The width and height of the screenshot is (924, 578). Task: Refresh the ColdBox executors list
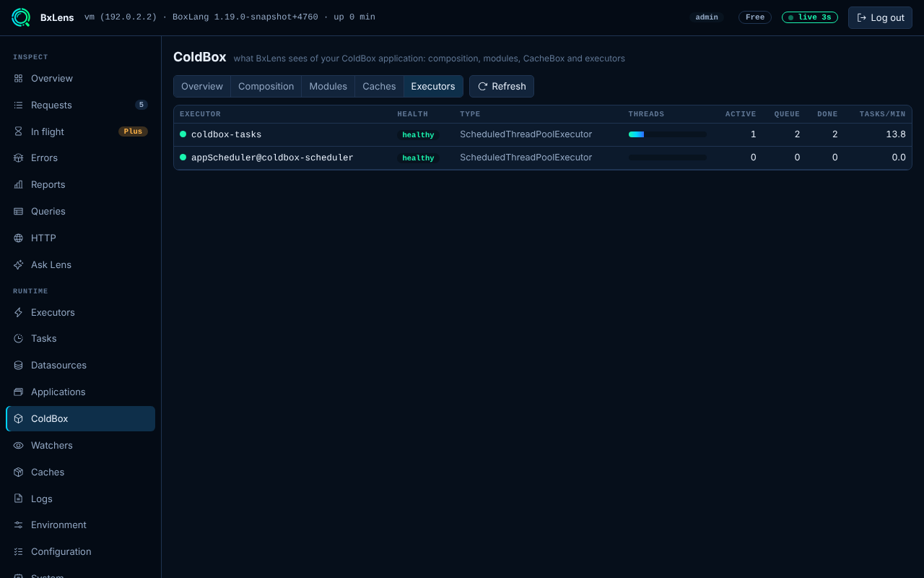click(x=502, y=86)
